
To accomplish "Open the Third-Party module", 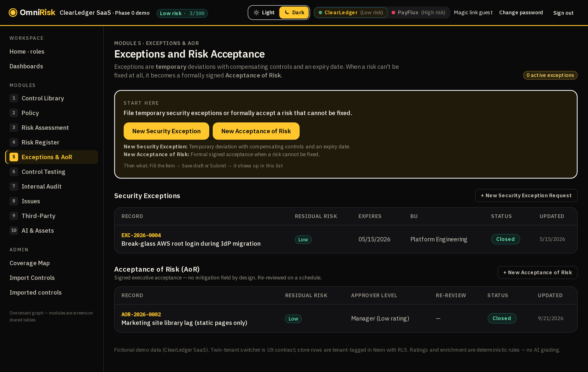I will tap(52, 216).
